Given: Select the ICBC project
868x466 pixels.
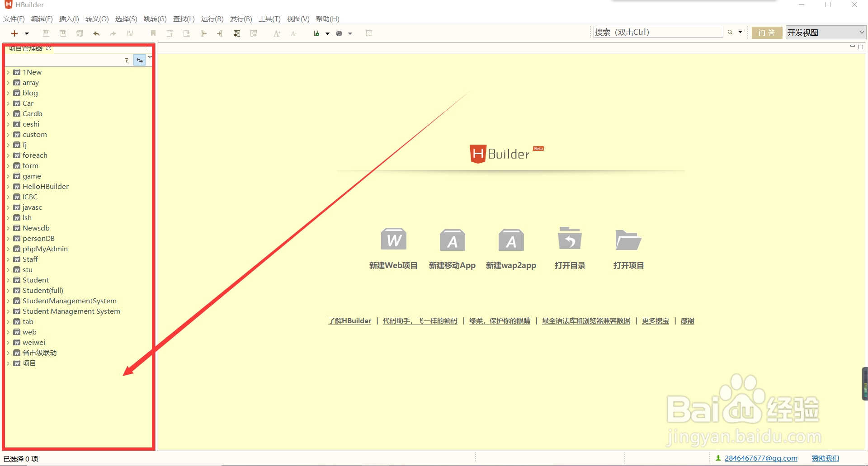Looking at the screenshot, I should tap(30, 197).
